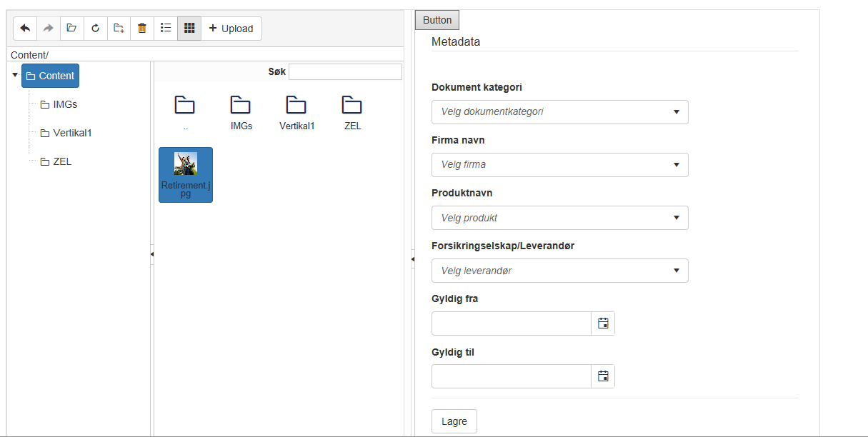
Task: Open the Velg leverandør dropdown
Action: click(559, 271)
